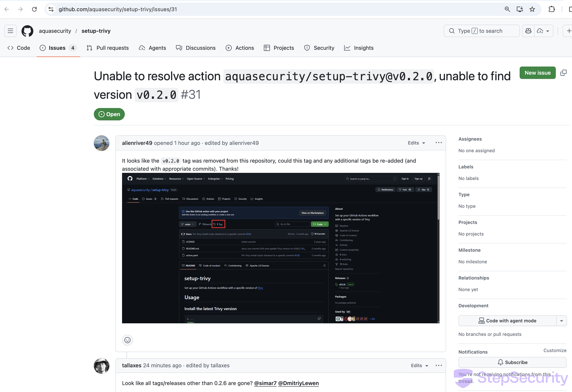Open the Actions tab

pyautogui.click(x=239, y=48)
